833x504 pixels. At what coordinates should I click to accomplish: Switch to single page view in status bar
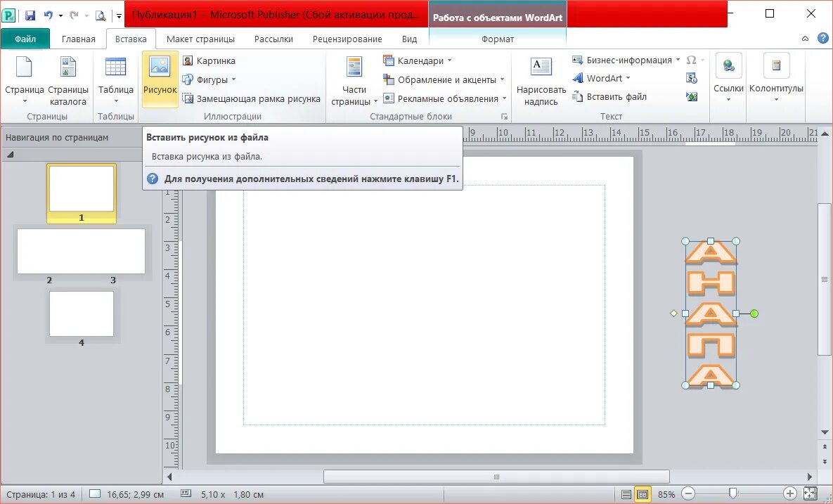(626, 494)
